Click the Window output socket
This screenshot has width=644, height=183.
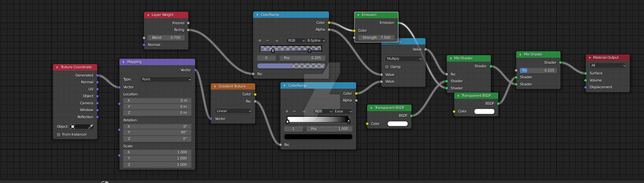coord(98,110)
